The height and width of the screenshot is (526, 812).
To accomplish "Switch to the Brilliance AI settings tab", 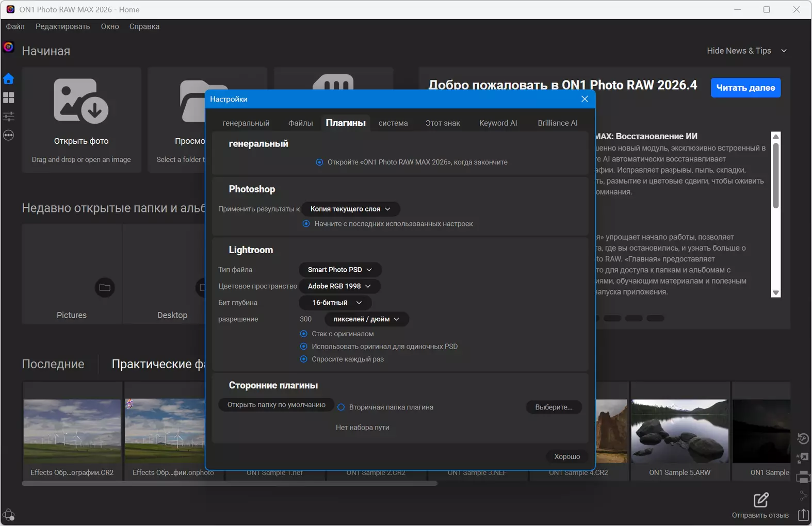I will [558, 123].
